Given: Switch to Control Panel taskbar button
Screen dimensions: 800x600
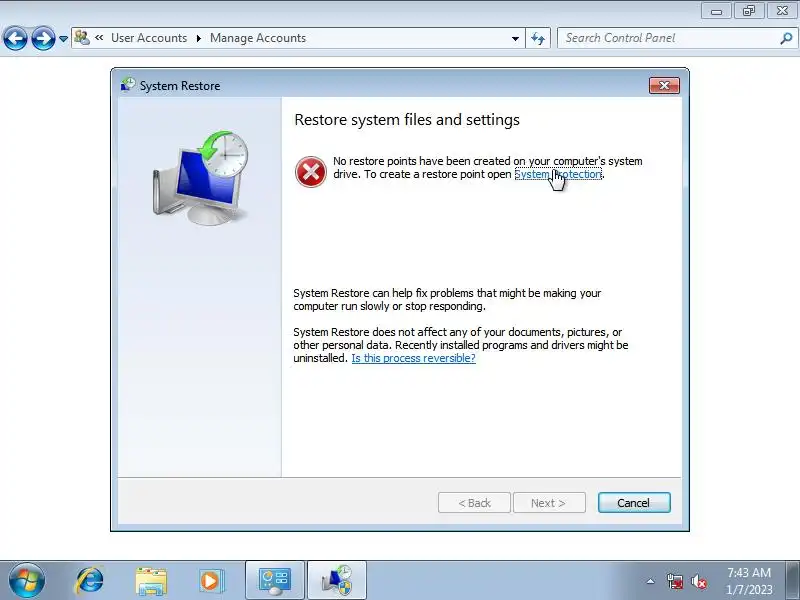Looking at the screenshot, I should (275, 580).
